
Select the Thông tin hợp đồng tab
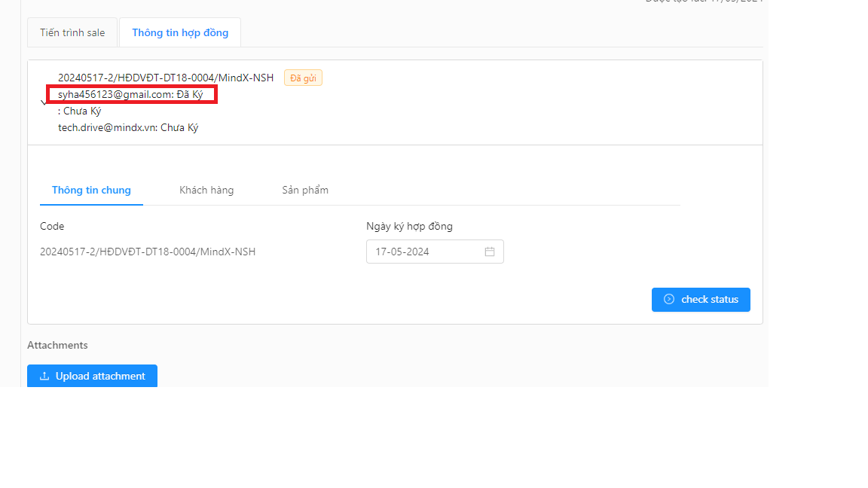click(180, 33)
